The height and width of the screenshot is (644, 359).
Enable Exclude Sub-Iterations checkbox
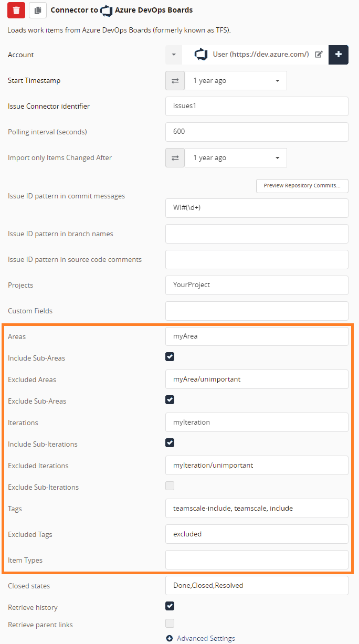(x=170, y=486)
